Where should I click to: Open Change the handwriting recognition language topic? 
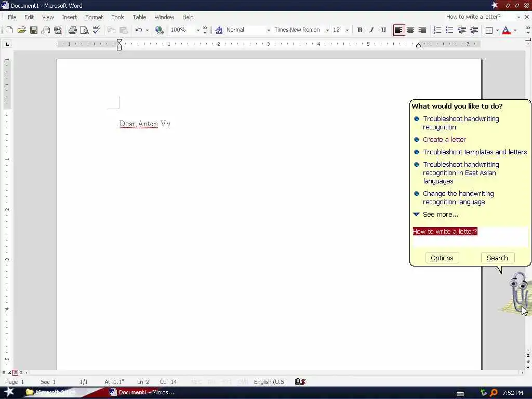point(458,198)
